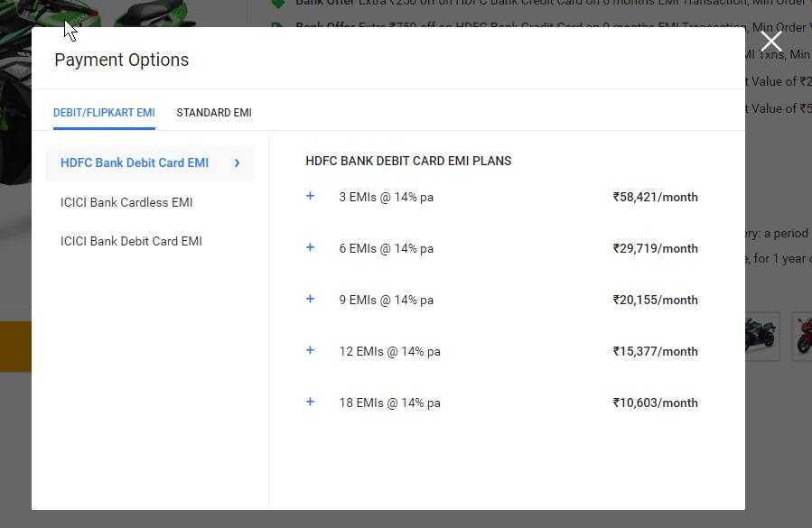Expand the 18 EMIs plan plus icon
Viewport: 812px width, 528px height.
tap(310, 402)
